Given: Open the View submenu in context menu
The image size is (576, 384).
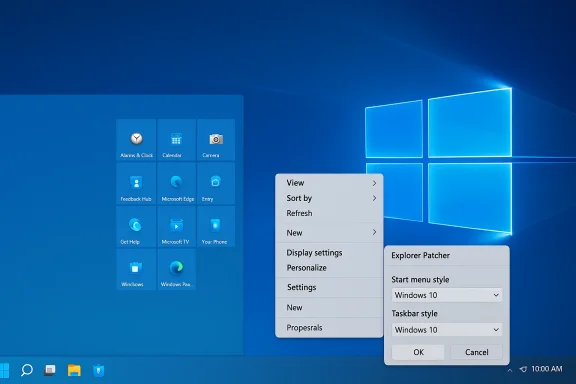Looking at the screenshot, I should (329, 183).
